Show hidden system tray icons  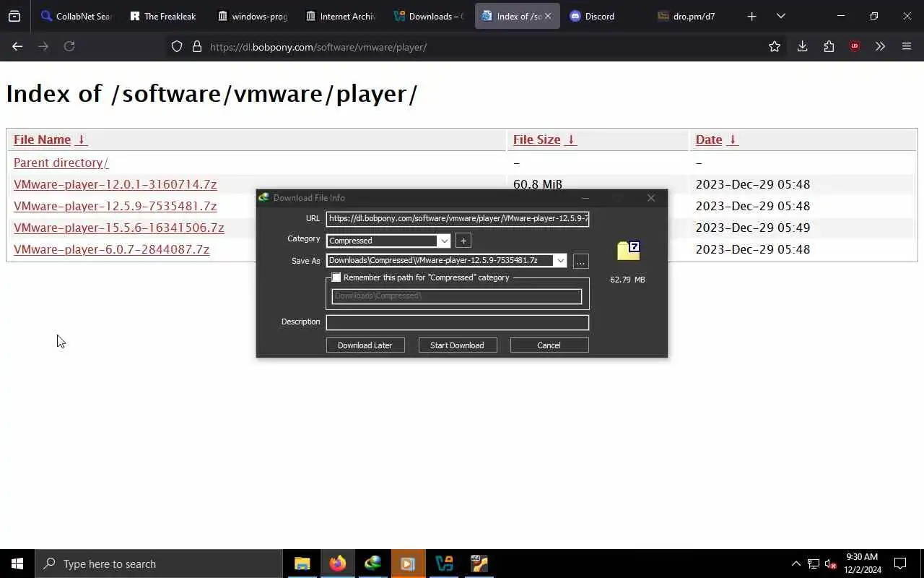(796, 564)
